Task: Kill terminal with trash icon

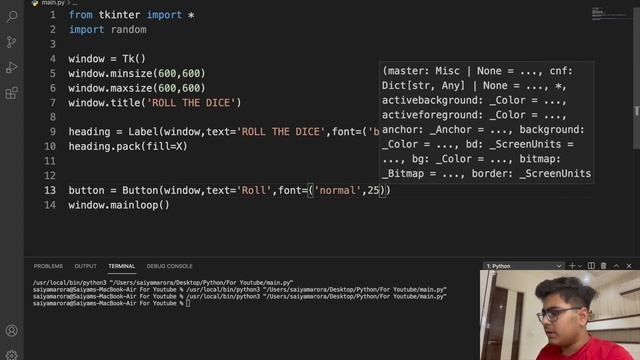Action: (604, 266)
